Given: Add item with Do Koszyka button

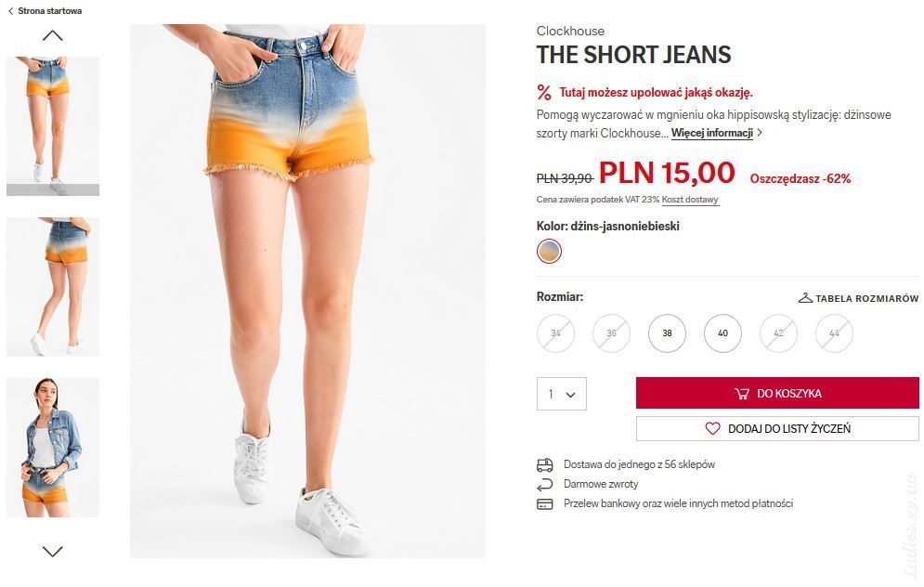Looking at the screenshot, I should pyautogui.click(x=777, y=393).
